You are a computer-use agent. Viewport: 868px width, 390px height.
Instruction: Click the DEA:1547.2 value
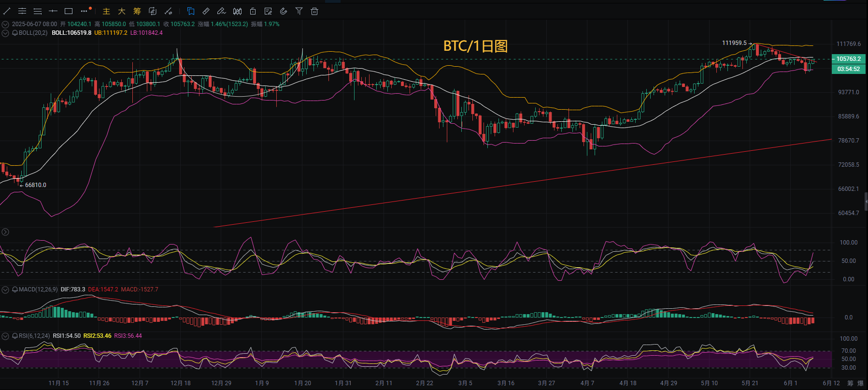[x=103, y=289]
